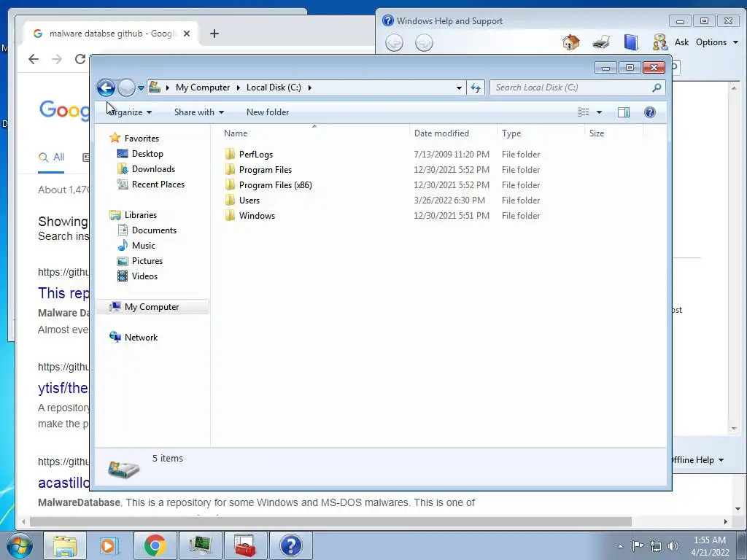Open Options menu in Help window
Screen dimensions: 747x560
pyautogui.click(x=717, y=42)
